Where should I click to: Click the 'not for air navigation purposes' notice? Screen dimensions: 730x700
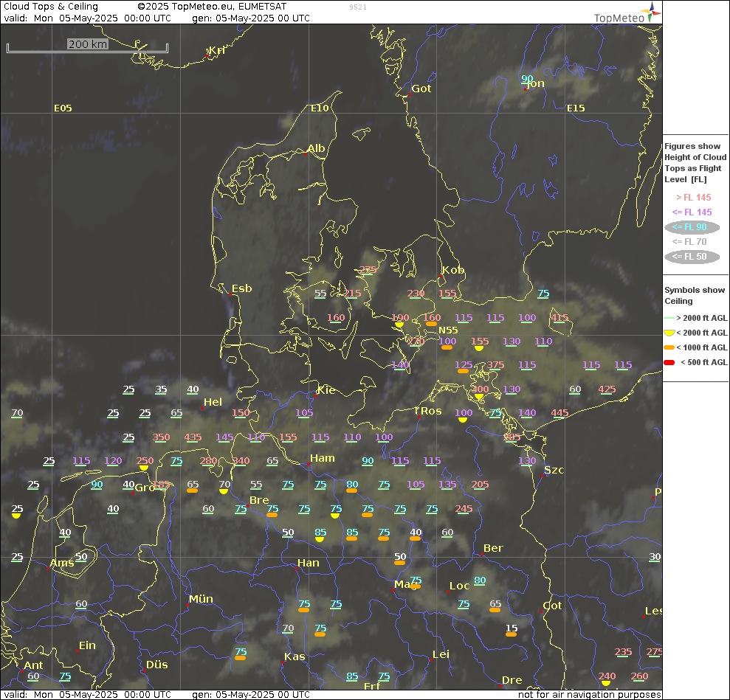pyautogui.click(x=590, y=694)
